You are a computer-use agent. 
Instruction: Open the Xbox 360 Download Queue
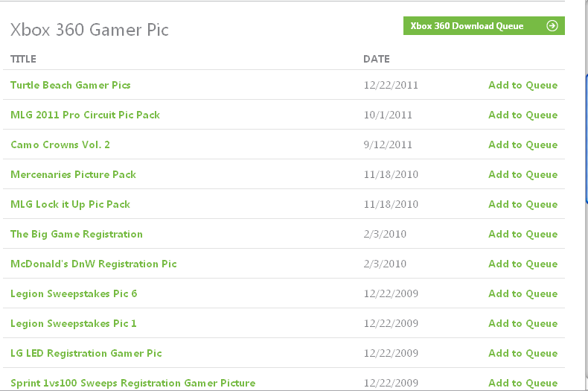tap(484, 26)
